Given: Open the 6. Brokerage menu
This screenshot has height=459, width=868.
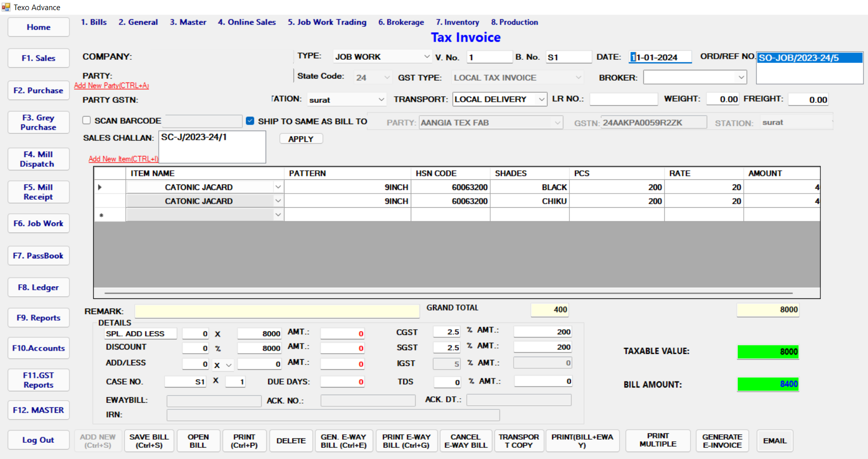Looking at the screenshot, I should click(x=401, y=22).
